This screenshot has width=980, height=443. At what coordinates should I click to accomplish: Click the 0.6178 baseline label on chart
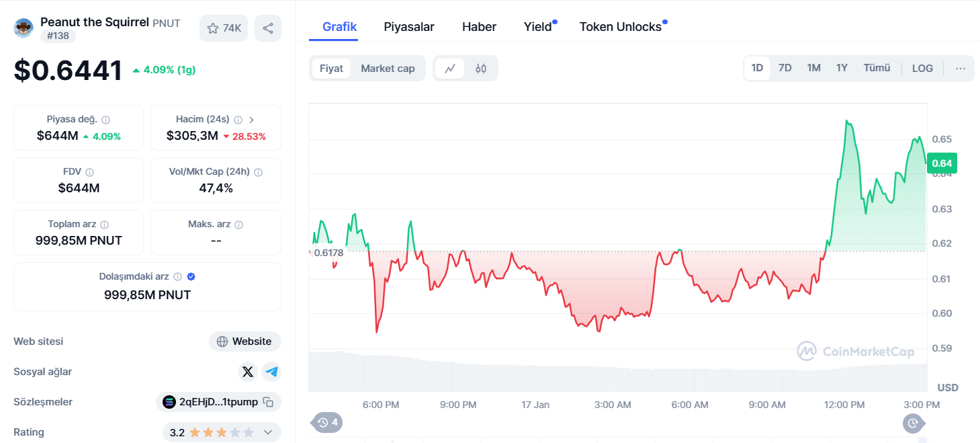pos(329,253)
